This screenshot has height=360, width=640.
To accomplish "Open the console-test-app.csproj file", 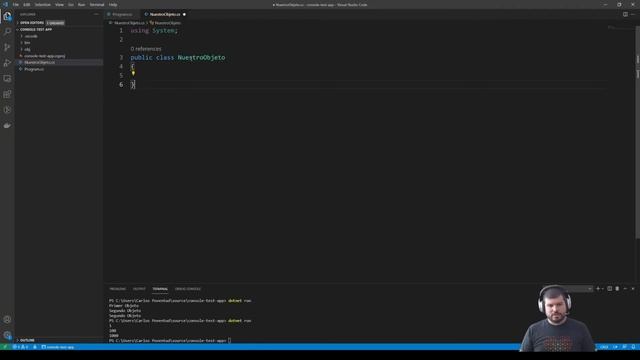I will (x=44, y=56).
